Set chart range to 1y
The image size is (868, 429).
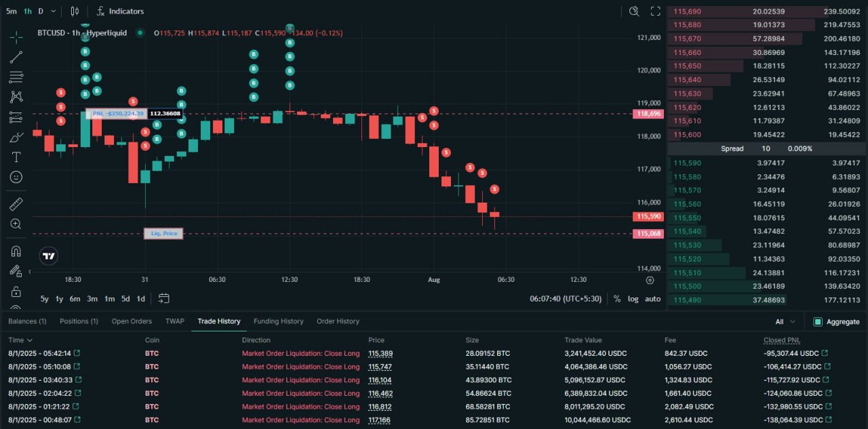click(x=60, y=299)
